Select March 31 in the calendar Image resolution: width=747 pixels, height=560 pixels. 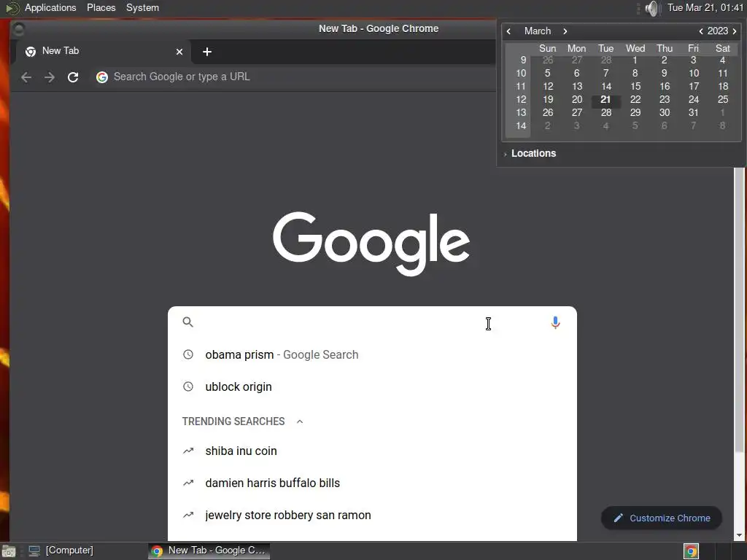click(694, 113)
